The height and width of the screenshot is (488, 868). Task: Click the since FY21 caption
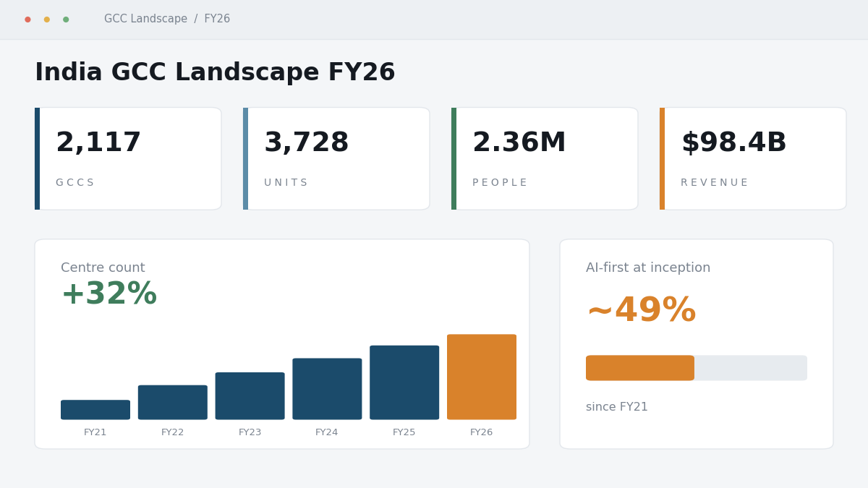tap(617, 407)
